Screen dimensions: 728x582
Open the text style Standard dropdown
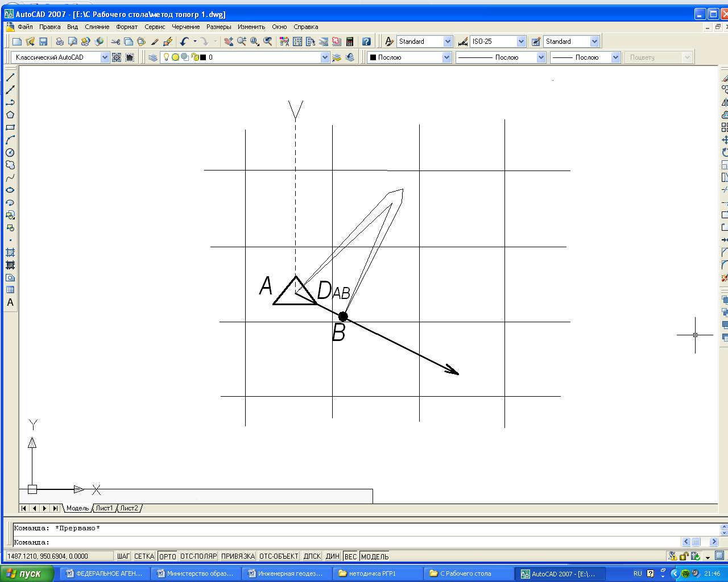[x=448, y=41]
